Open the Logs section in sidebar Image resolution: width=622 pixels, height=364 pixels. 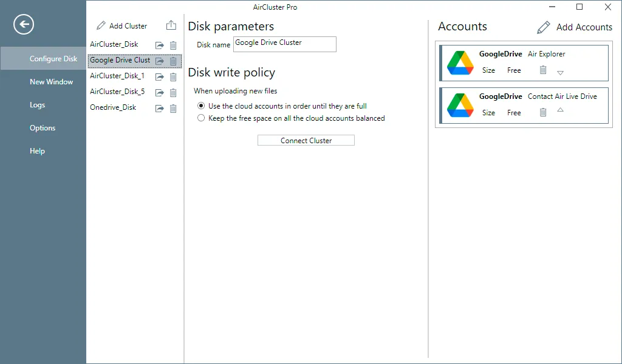[37, 105]
